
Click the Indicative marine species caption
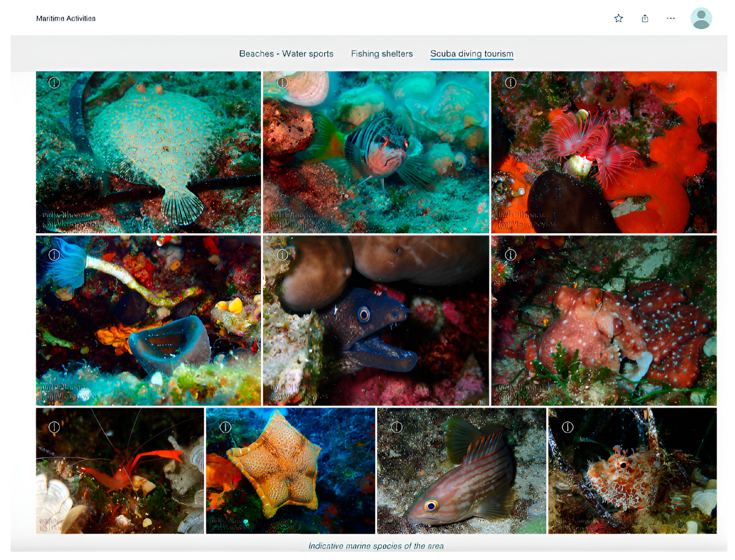point(375,546)
